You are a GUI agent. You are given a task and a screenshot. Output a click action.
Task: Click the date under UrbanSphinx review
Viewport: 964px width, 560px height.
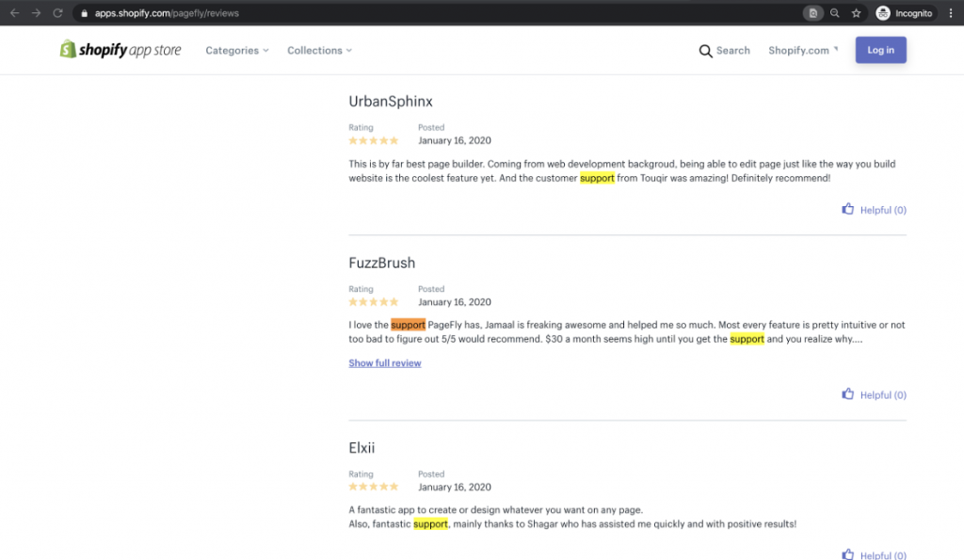click(455, 141)
